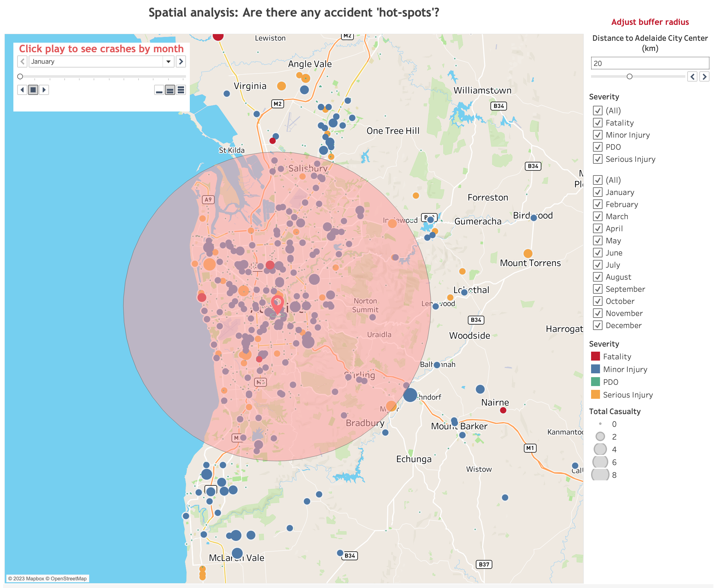Click the play backward button
The image size is (714, 588).
(22, 90)
